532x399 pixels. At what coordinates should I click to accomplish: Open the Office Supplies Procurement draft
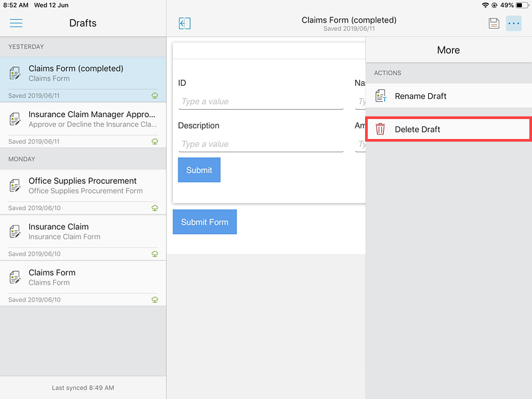point(83,192)
